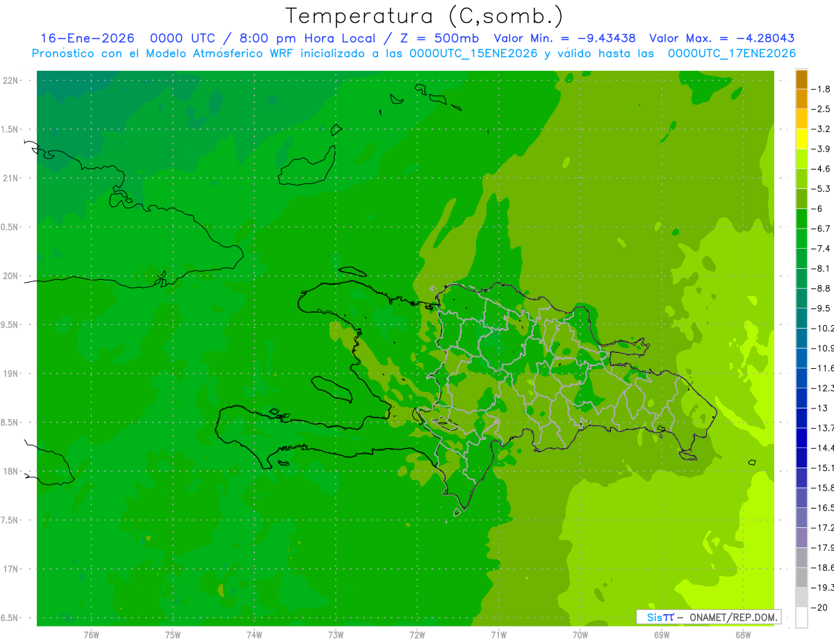Click the '20N' latitude label

click(x=10, y=276)
